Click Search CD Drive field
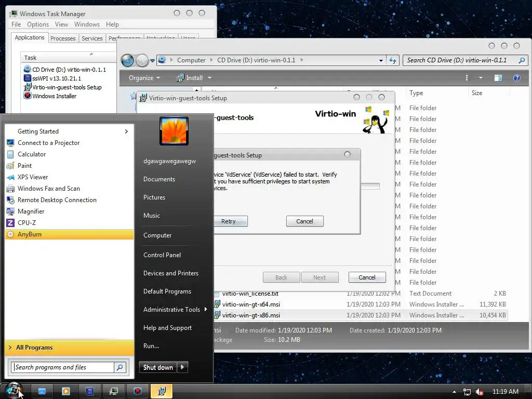The height and width of the screenshot is (399, 532). click(x=465, y=60)
